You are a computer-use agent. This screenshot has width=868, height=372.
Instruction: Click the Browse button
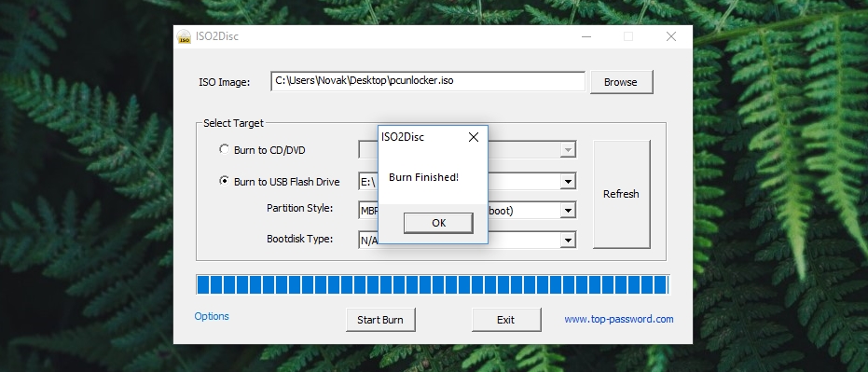tap(621, 82)
